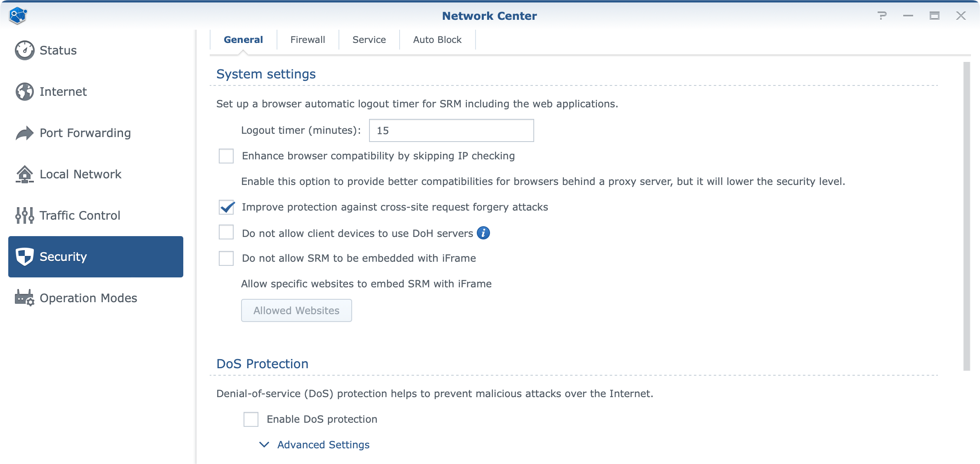Click the Network Center app logo

pyautogui.click(x=18, y=16)
